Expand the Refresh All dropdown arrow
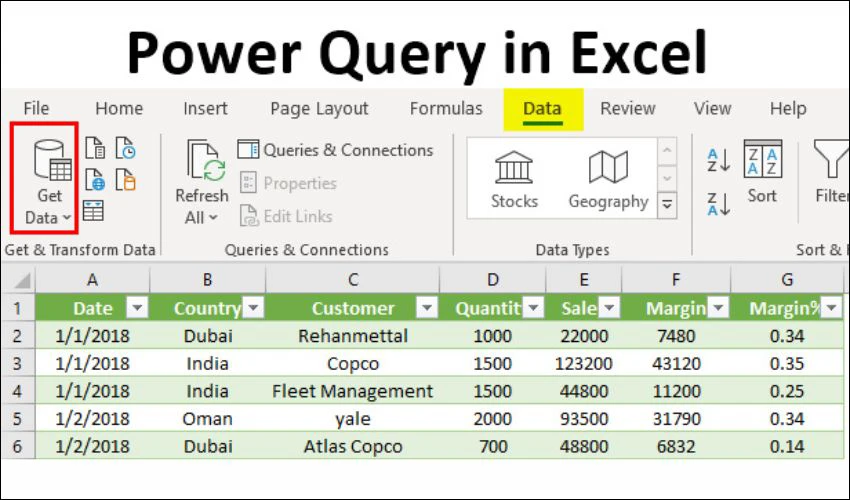850x500 pixels. [213, 218]
